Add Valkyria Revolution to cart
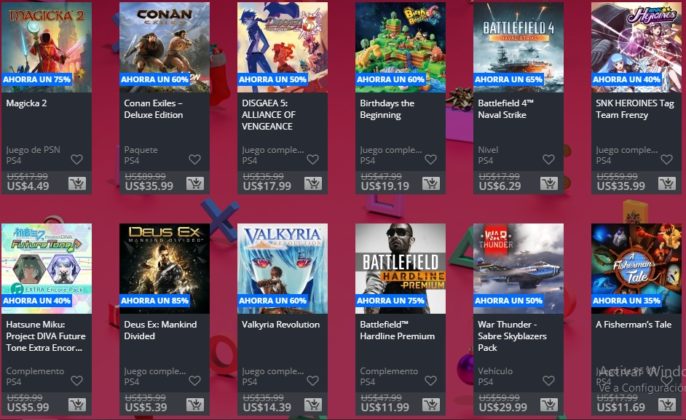Image resolution: width=686 pixels, height=420 pixels. tap(313, 404)
